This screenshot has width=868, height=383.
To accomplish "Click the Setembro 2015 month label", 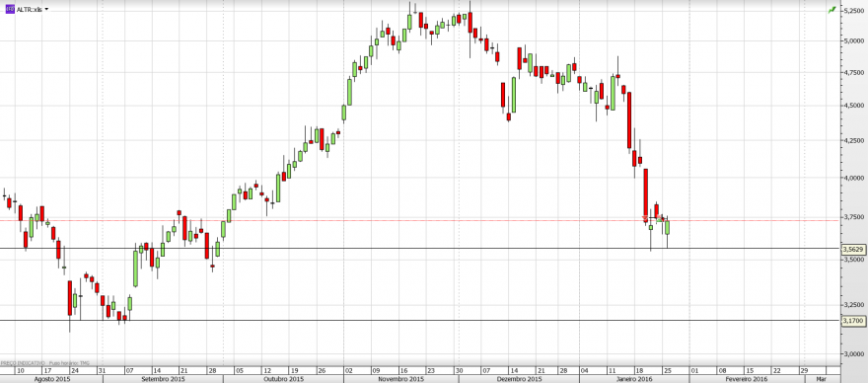I will pos(164,379).
